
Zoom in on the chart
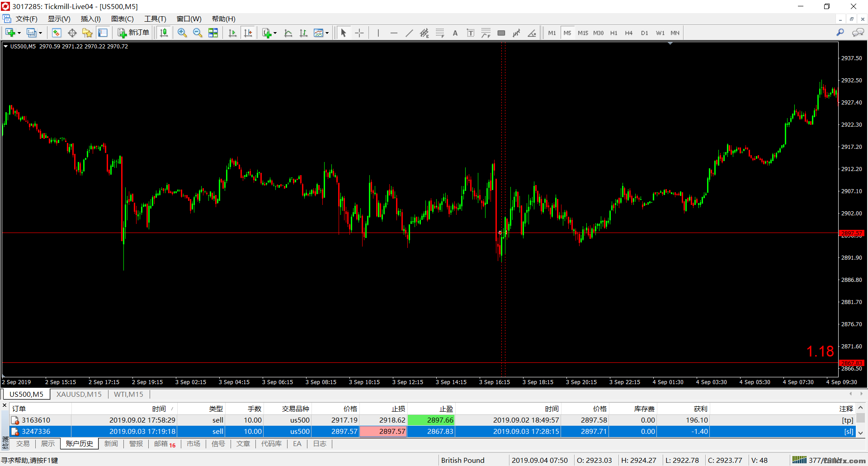182,33
